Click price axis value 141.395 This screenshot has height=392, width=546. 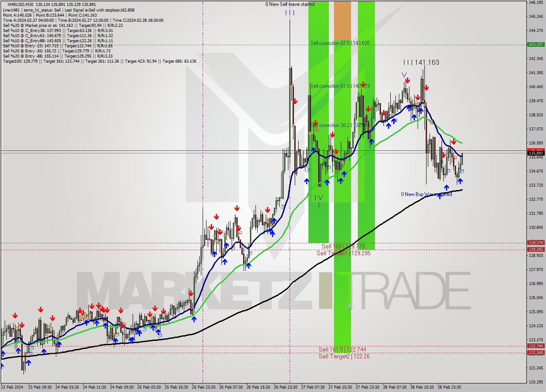pyautogui.click(x=536, y=73)
